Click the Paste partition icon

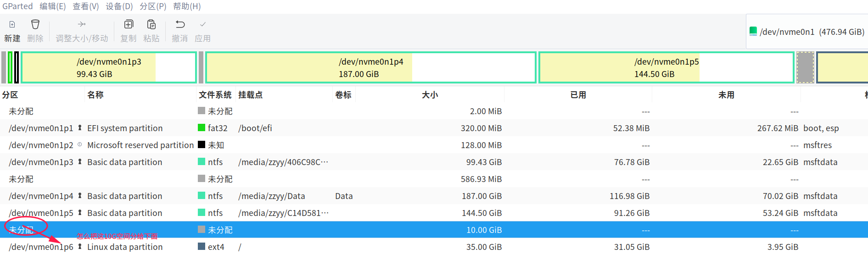point(151,25)
